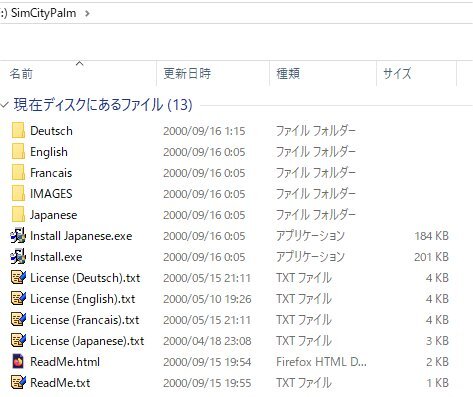473x397 pixels.
Task: Select the file name Francais
Action: pos(51,173)
